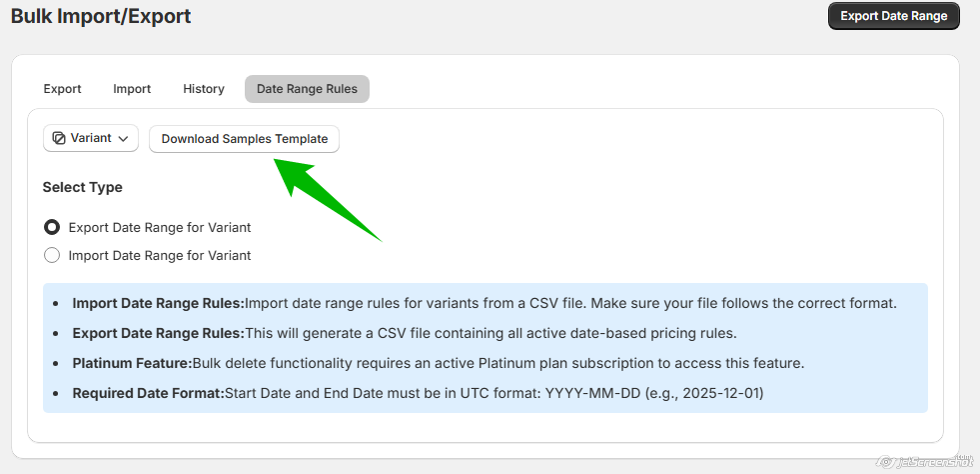Click the Bulk Import/Export page heading
Image resolution: width=980 pixels, height=474 pixels.
[101, 16]
